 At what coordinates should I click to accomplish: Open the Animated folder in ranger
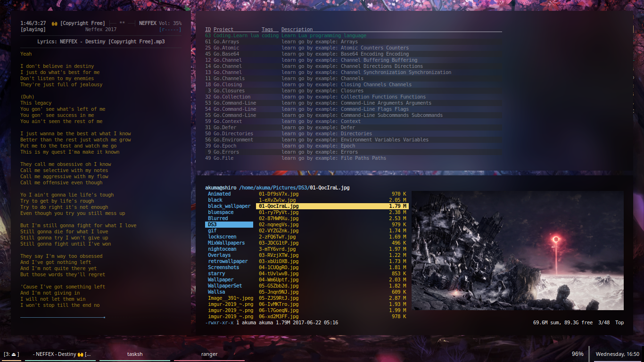tap(219, 194)
